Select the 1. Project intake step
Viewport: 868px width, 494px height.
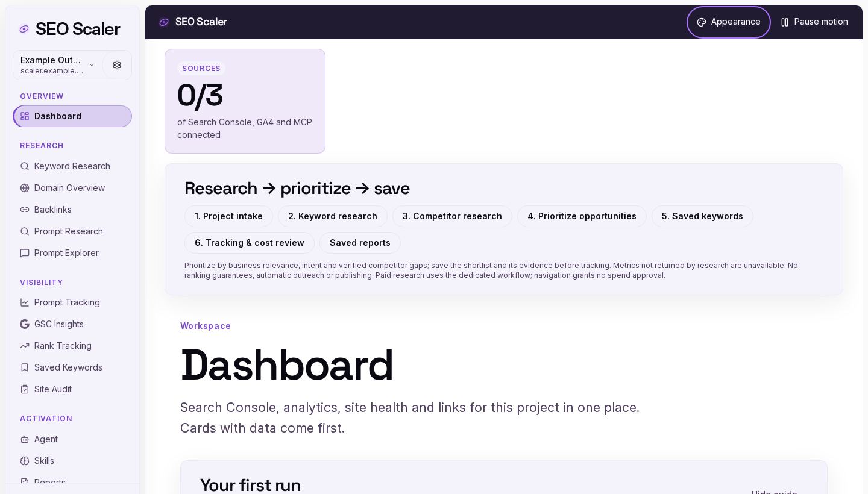228,216
